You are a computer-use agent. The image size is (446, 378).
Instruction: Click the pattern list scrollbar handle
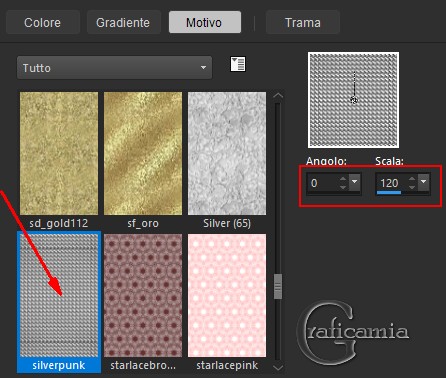point(278,286)
